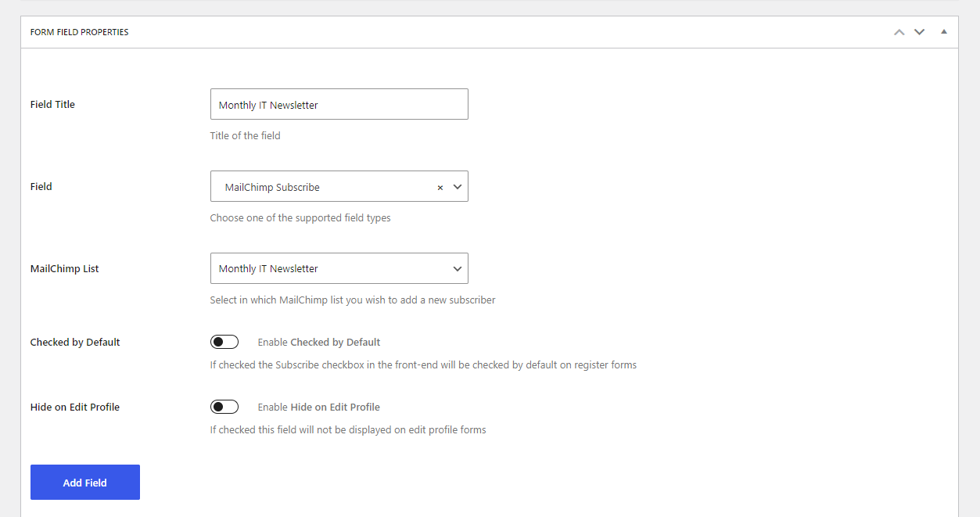Click the chevron arrow in Field select
Image resolution: width=980 pixels, height=517 pixels.
[458, 187]
